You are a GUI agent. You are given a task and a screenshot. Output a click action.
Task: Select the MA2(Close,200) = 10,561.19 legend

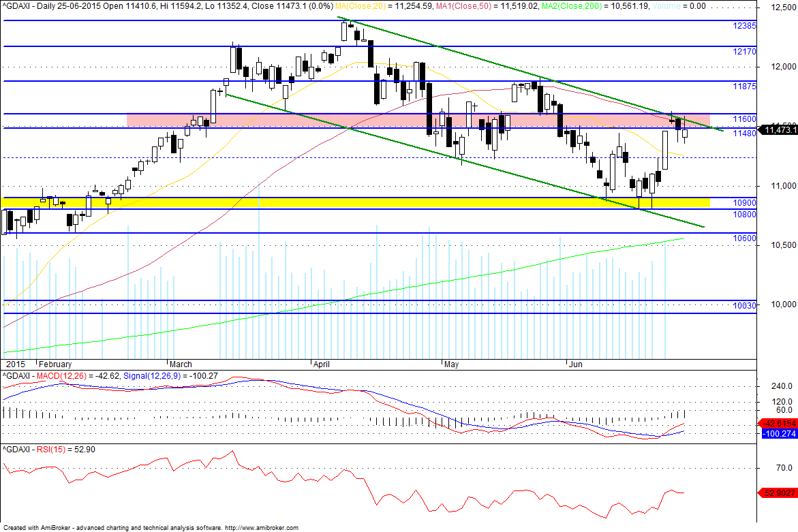click(x=595, y=6)
